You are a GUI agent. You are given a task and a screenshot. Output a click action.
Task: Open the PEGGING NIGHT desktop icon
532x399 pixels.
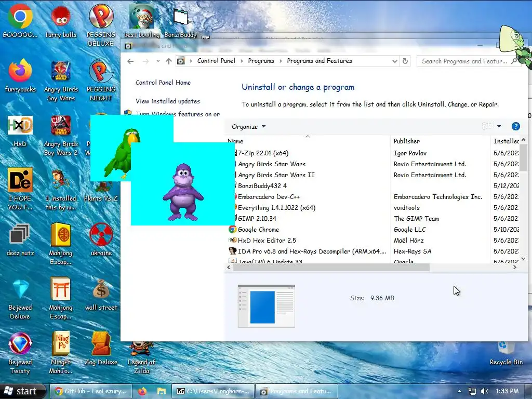click(x=101, y=80)
